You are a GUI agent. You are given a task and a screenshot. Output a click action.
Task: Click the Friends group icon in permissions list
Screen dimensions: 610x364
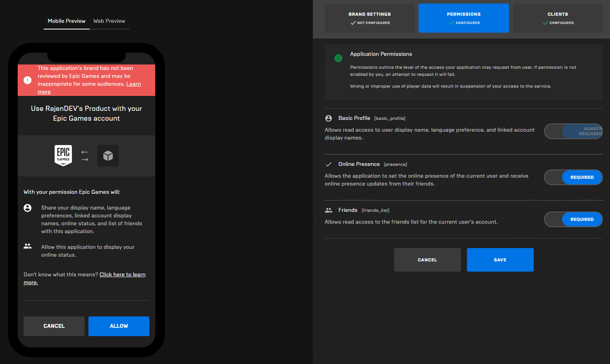329,210
